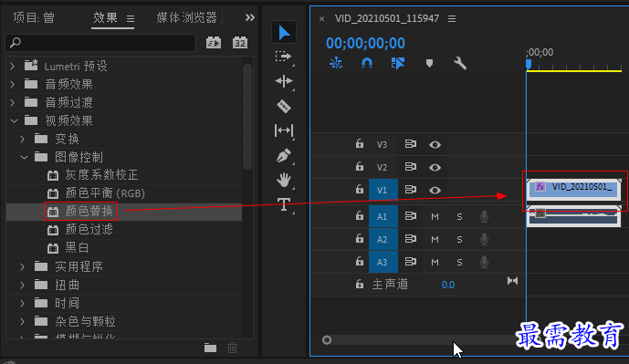Viewport: 629px width, 364px height.
Task: Create new custom bin in Effects
Action: tap(210, 348)
